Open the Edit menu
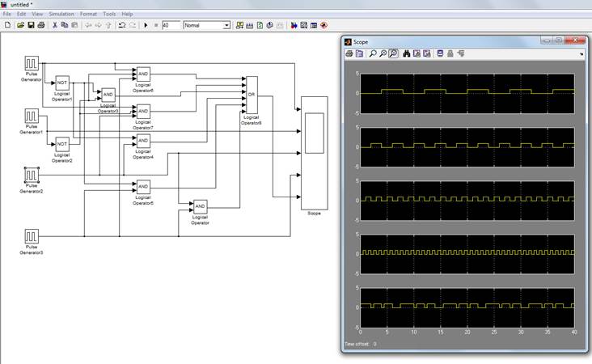Image resolution: width=592 pixels, height=364 pixels. 22,14
